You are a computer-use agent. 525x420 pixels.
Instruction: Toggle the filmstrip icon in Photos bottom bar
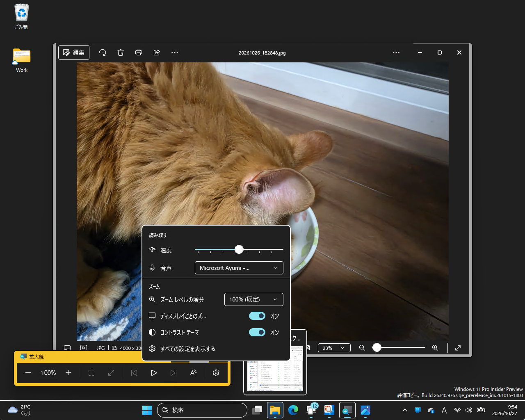[x=67, y=348]
